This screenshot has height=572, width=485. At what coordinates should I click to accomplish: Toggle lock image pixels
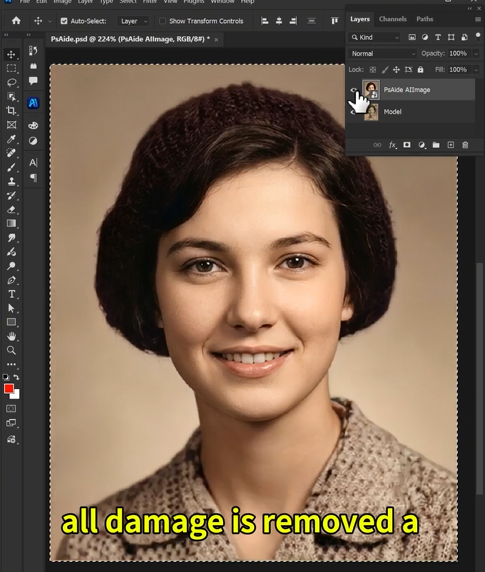tap(385, 69)
